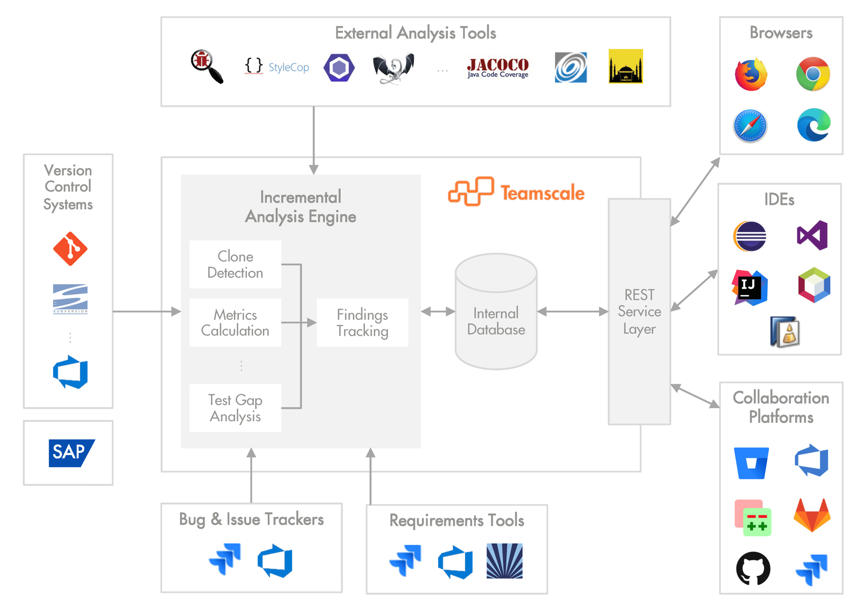The width and height of the screenshot is (868, 615).
Task: Click the NetBeans cube icon
Action: (x=814, y=285)
